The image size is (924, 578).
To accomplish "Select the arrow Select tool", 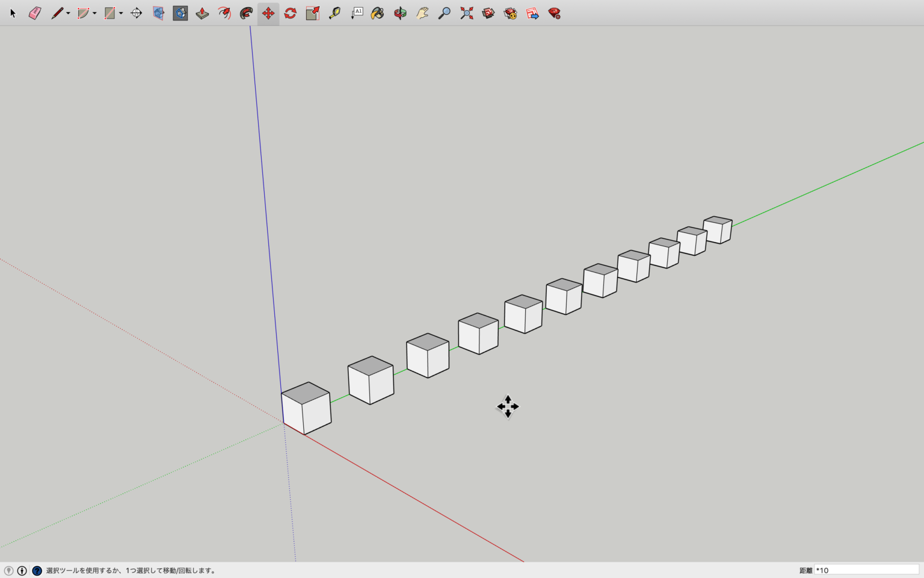I will (13, 13).
